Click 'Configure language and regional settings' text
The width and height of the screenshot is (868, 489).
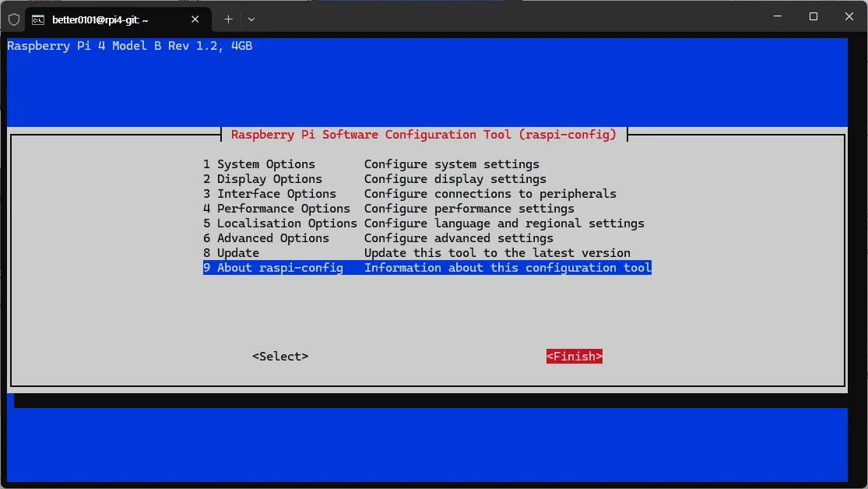pos(504,223)
